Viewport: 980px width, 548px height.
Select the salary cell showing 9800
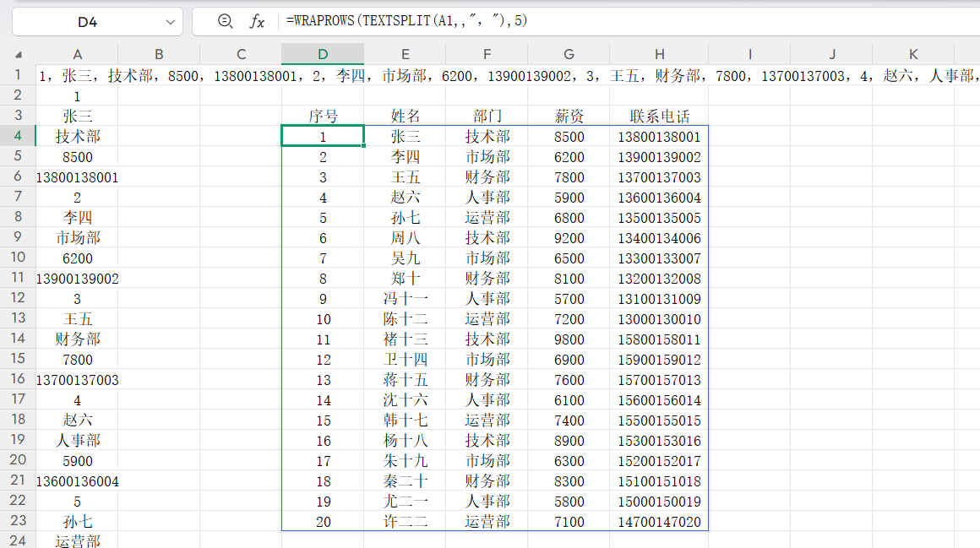point(569,339)
